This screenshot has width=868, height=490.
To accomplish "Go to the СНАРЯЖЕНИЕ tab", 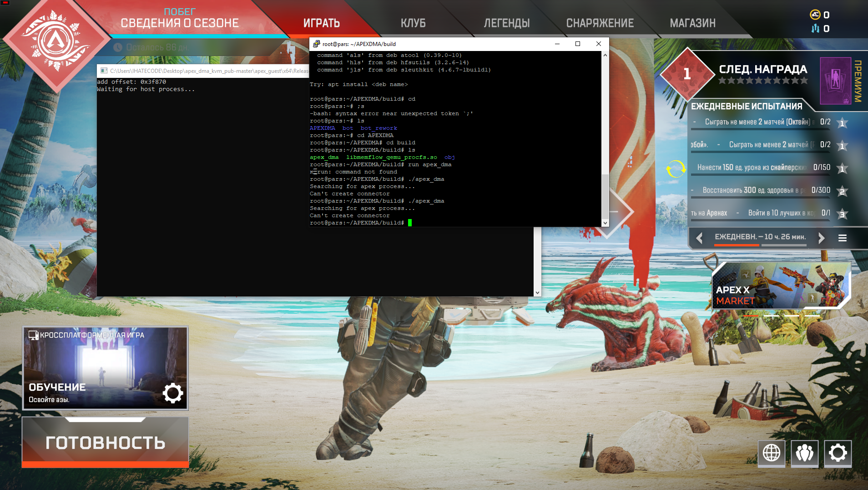I will [x=600, y=23].
